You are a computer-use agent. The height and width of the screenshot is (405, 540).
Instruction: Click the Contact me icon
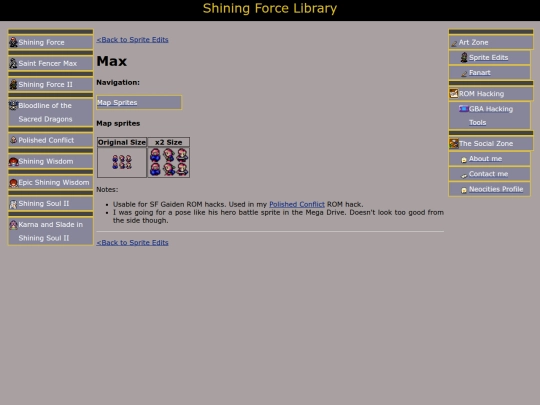pyautogui.click(x=464, y=175)
